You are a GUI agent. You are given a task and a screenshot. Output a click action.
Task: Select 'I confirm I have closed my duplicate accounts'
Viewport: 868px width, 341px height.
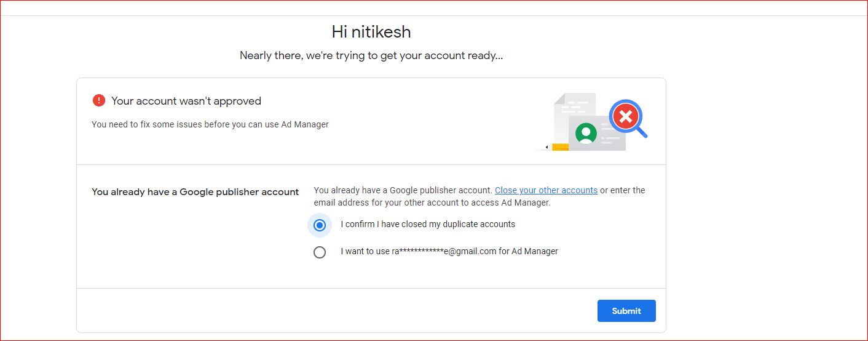(319, 225)
